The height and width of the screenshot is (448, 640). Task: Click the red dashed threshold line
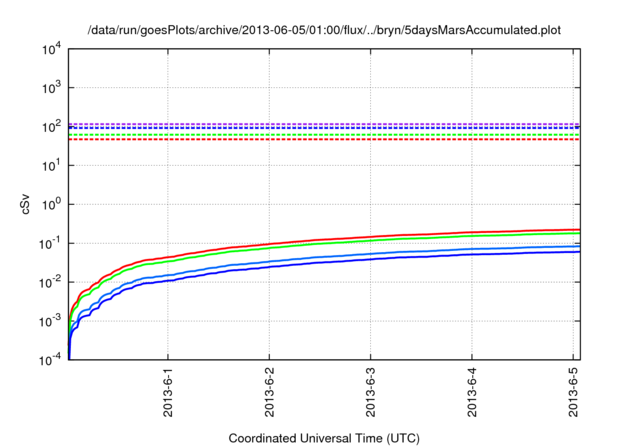(x=324, y=140)
